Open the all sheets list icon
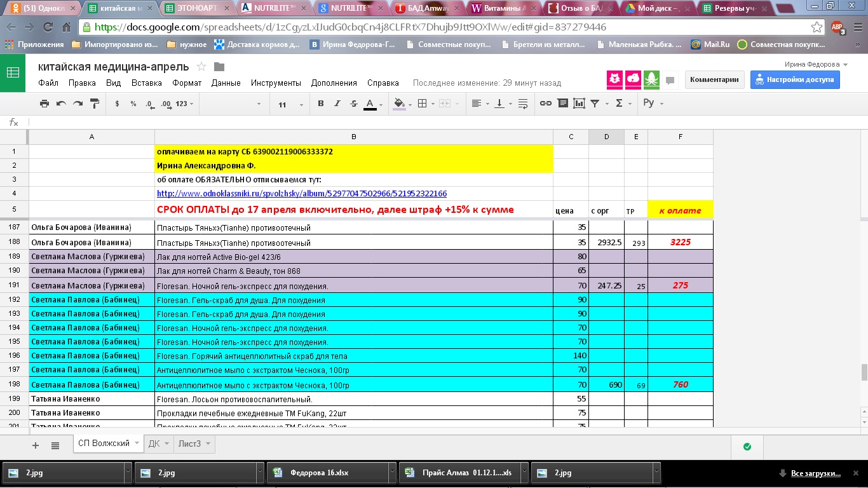 (55, 445)
